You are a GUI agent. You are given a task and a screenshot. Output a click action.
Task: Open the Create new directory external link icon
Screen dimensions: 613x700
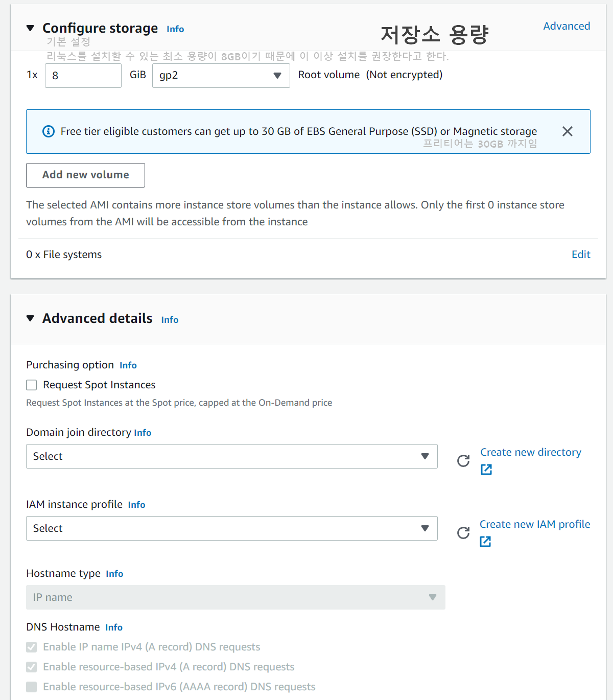(486, 469)
